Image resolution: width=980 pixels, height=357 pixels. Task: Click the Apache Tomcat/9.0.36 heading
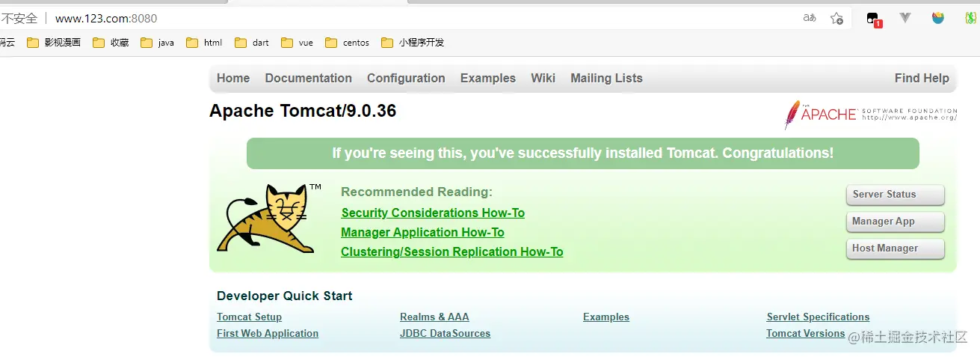click(303, 111)
